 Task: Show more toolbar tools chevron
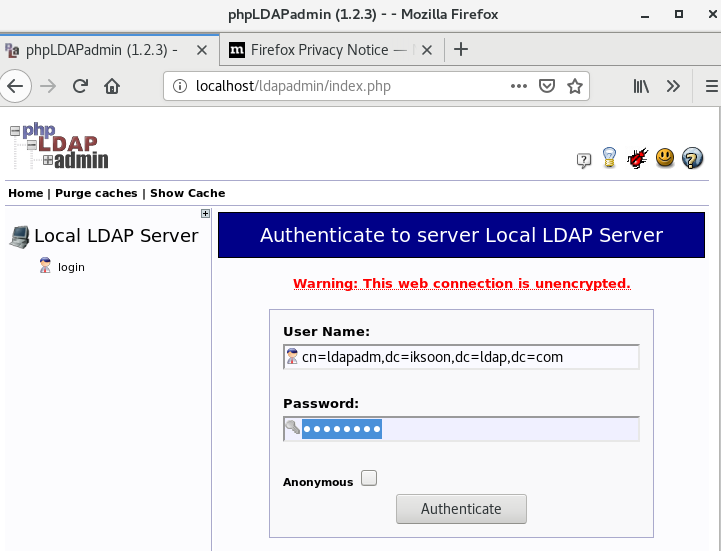673,86
